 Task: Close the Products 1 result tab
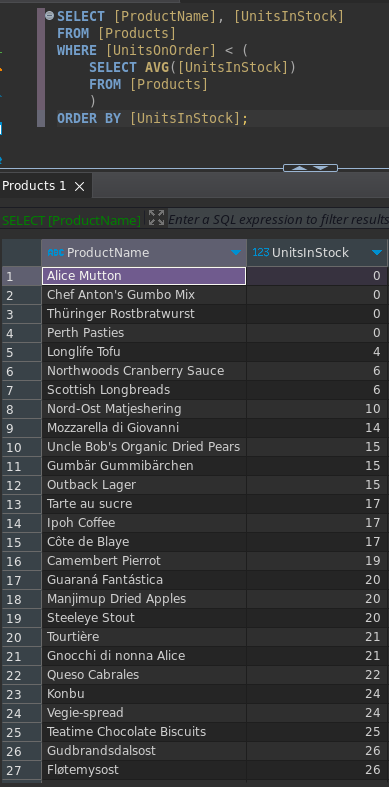pyautogui.click(x=79, y=186)
